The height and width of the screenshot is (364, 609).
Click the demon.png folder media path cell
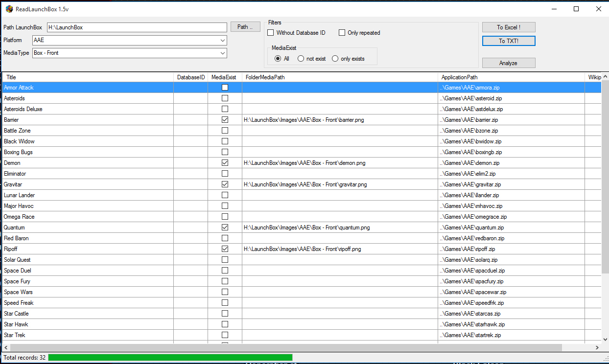pyautogui.click(x=340, y=163)
